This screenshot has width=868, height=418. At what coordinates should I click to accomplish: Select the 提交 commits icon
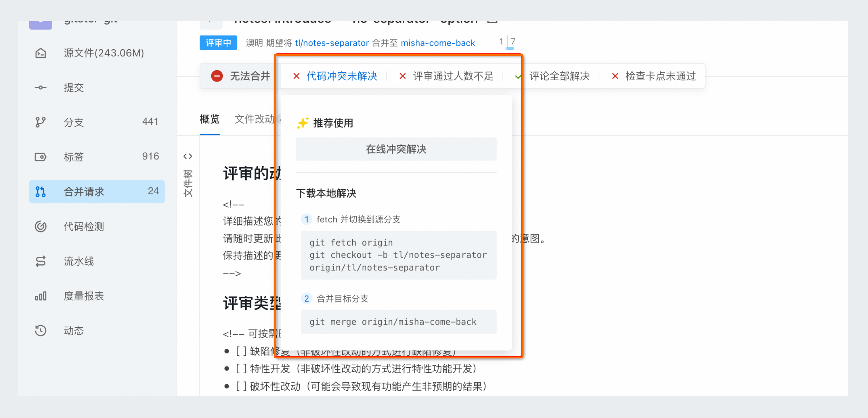[40, 87]
